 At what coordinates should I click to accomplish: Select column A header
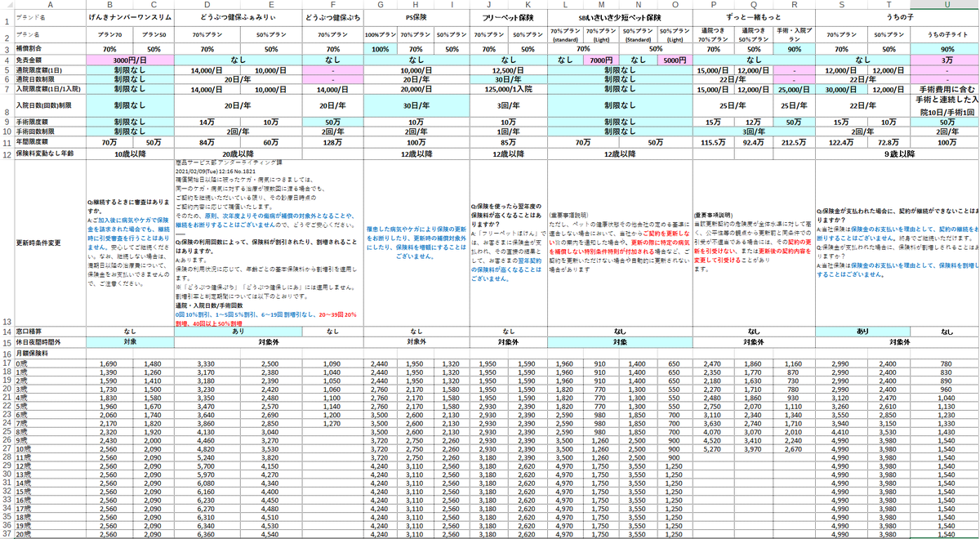pyautogui.click(x=49, y=5)
